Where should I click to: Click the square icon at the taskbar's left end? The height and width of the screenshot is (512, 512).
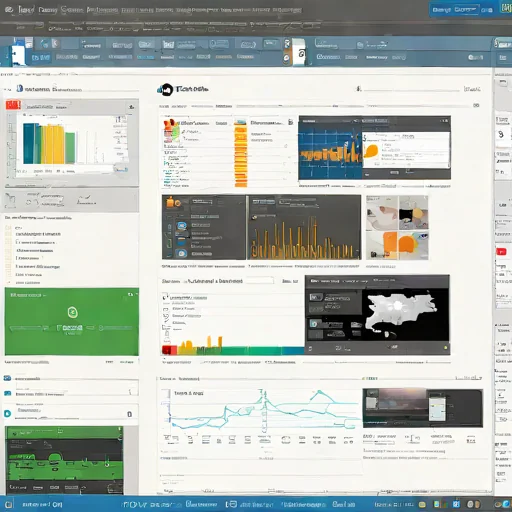pos(9,504)
